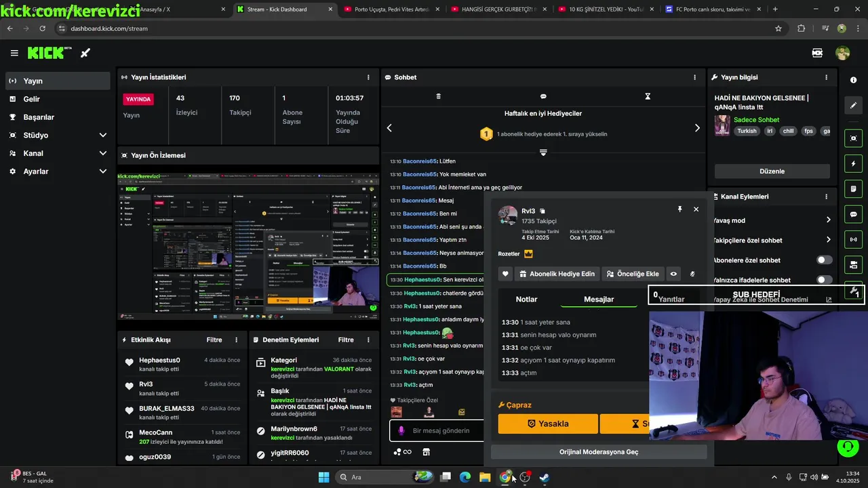Expand the Kanal sidebar section

point(103,153)
